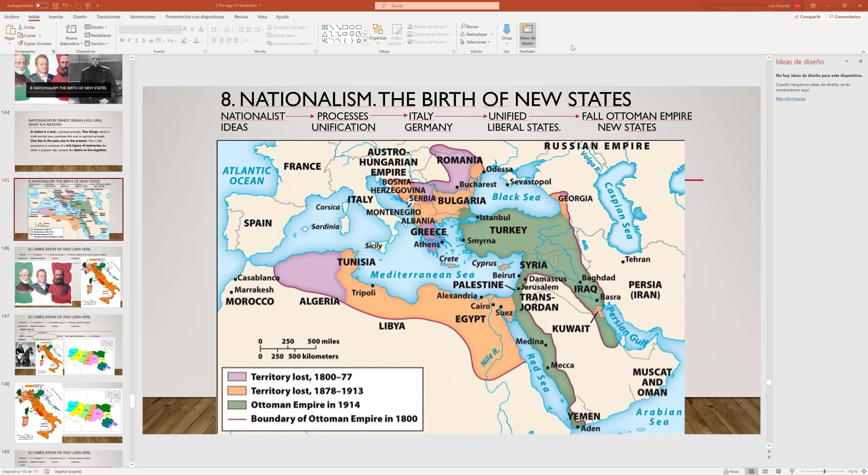Open the Seleccionar dropdown
The height and width of the screenshot is (475, 868).
475,42
